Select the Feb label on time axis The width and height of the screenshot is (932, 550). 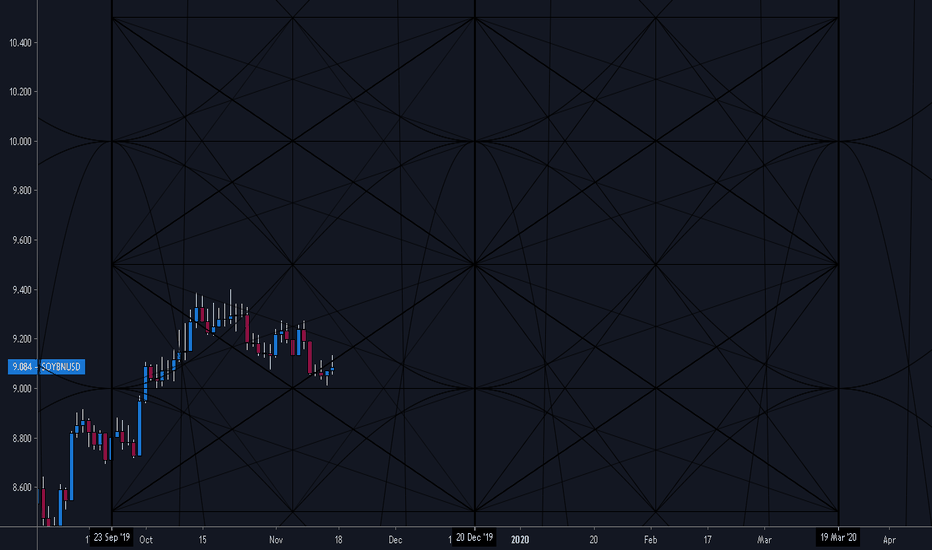click(650, 540)
